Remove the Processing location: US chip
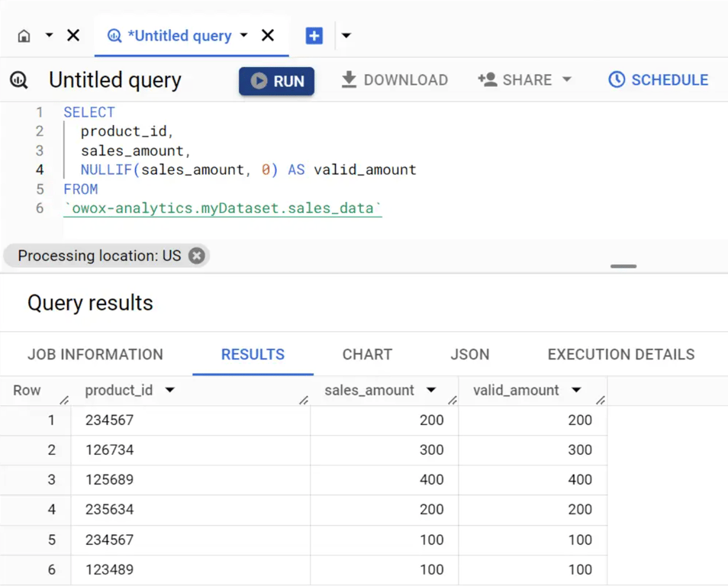This screenshot has width=728, height=586. [x=196, y=256]
